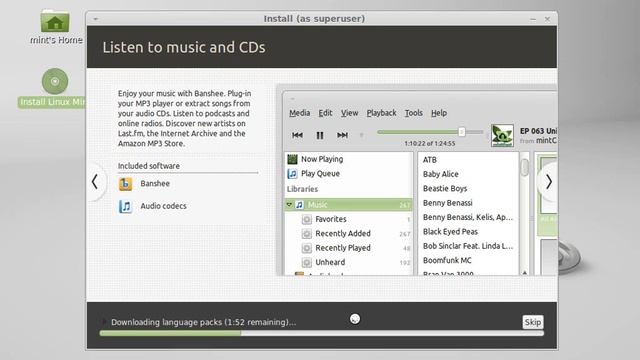The height and width of the screenshot is (360, 640).
Task: Click the album art thumbnail of EP 063
Action: point(502,136)
